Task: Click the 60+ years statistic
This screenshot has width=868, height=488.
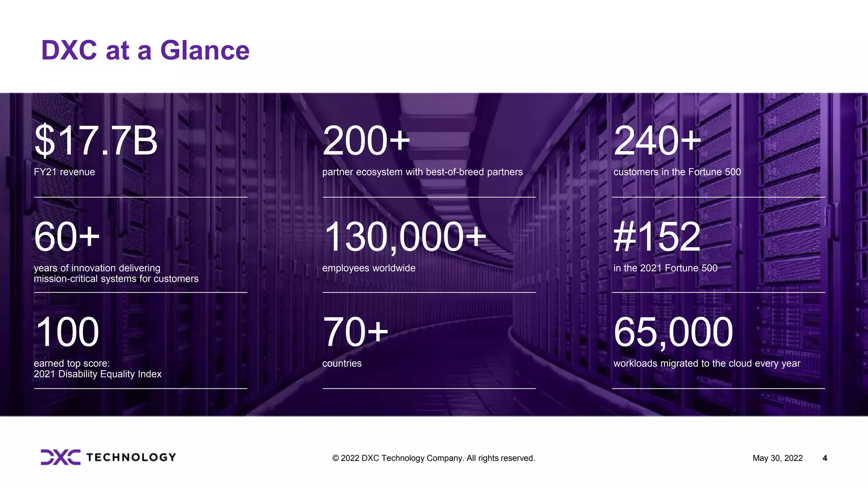Action: click(67, 236)
